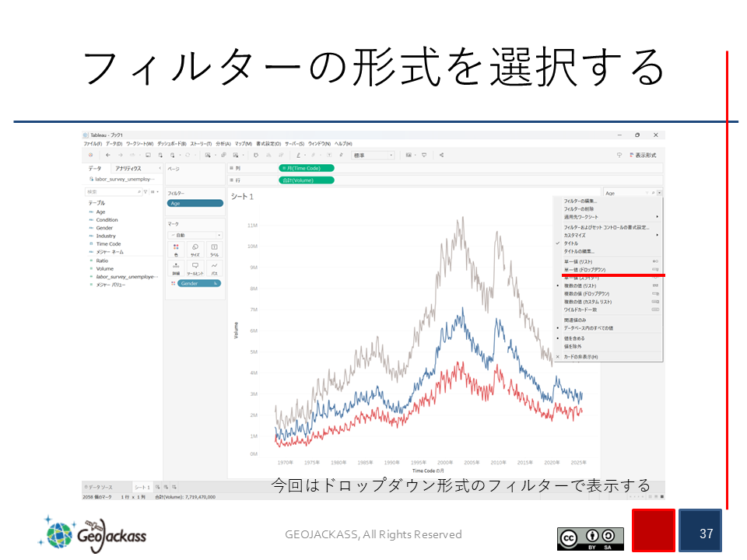The height and width of the screenshot is (560, 747).
Task: Open the Label (ラベル) marks card
Action: pyautogui.click(x=214, y=249)
